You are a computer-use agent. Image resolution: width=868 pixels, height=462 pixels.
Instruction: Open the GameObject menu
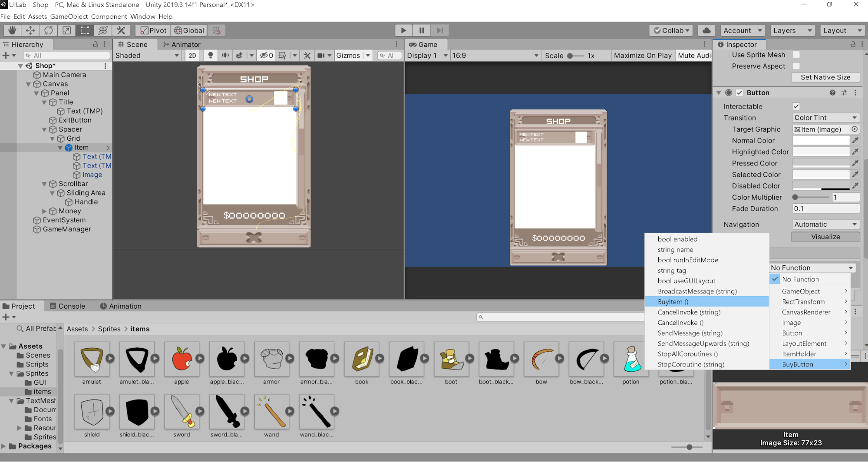69,16
